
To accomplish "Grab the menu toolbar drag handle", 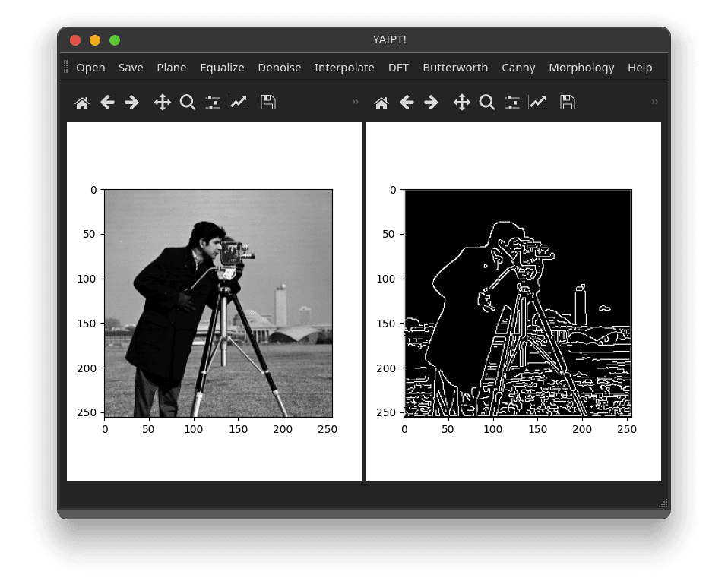I will point(65,67).
